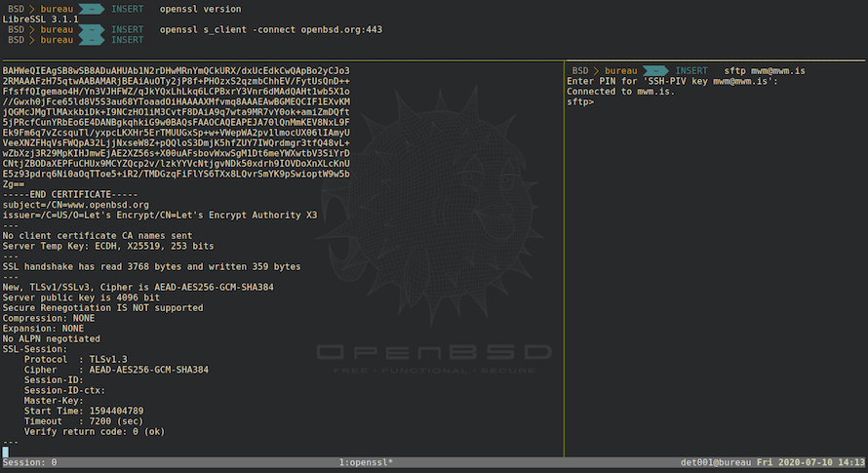868x473 pixels.
Task: Select the '1:openssl*' window in the tmux status bar
Action: click(366, 462)
